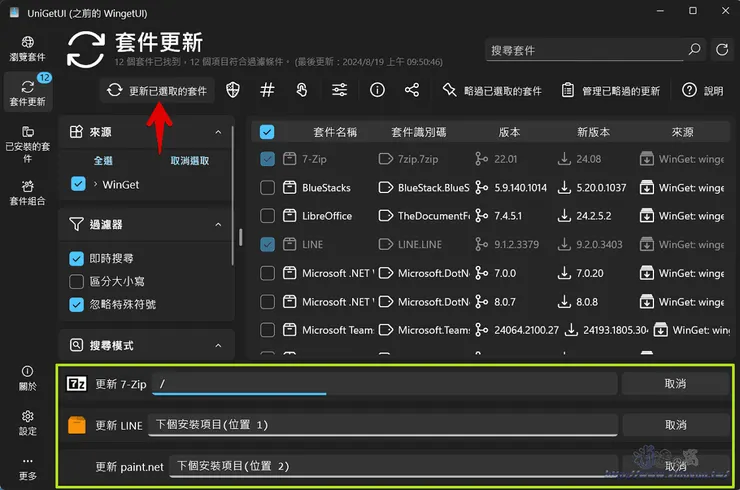The image size is (740, 490).
Task: Click update selected packages (更新已選取的套件)
Action: tap(157, 91)
